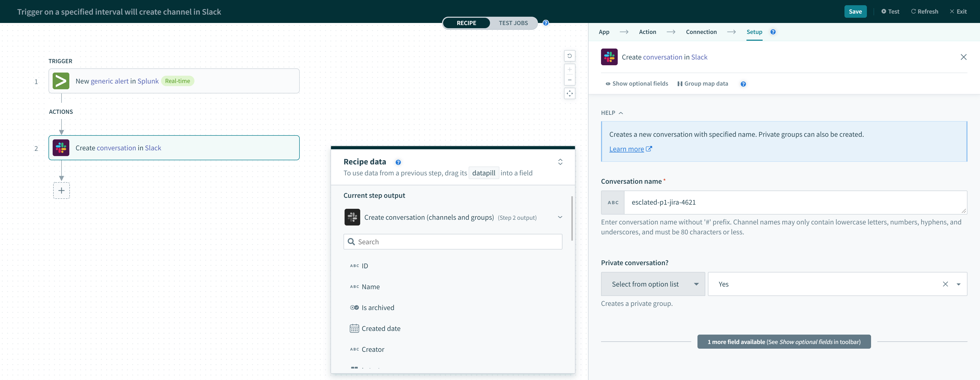The height and width of the screenshot is (380, 980).
Task: Click the Create conversation step 2 icon
Action: click(x=61, y=147)
